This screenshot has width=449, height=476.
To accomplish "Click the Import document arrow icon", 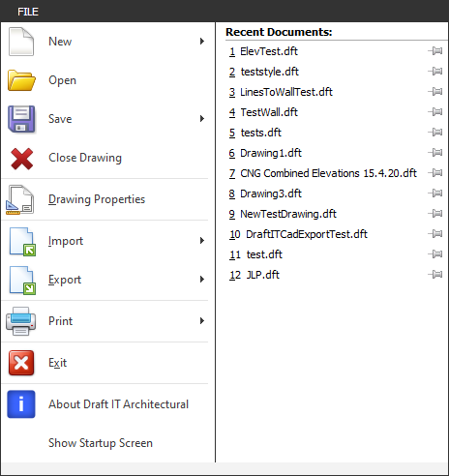I will coord(22,242).
